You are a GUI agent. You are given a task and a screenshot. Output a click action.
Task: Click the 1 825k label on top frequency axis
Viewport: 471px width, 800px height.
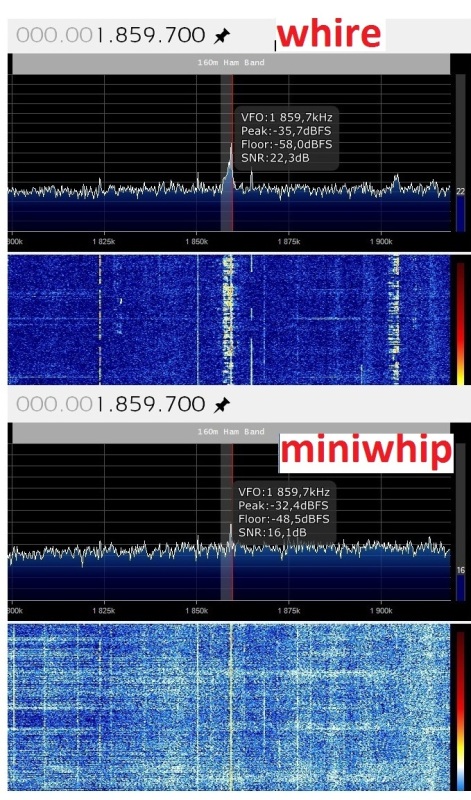point(104,241)
